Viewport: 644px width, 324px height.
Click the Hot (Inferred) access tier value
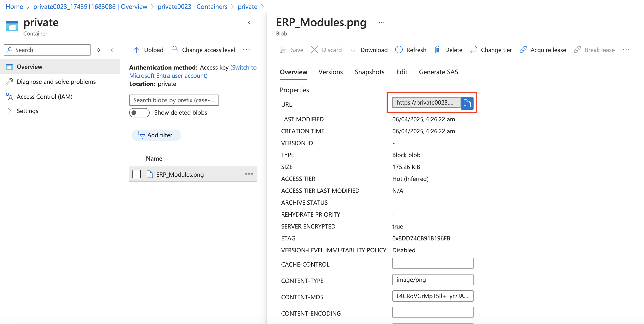[410, 179]
